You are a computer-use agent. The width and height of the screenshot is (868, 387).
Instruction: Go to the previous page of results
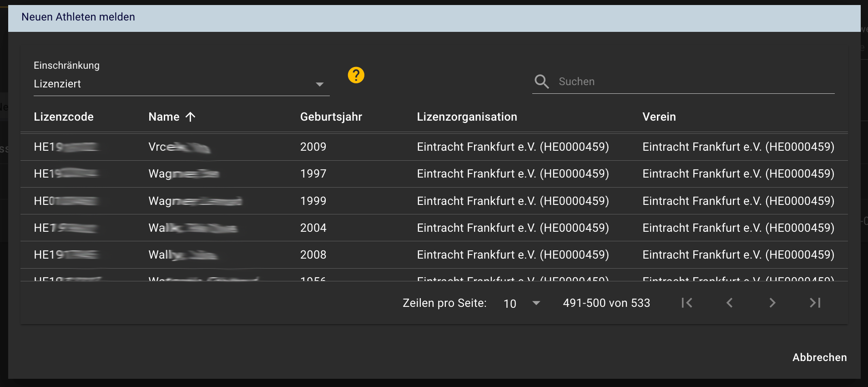(x=729, y=303)
